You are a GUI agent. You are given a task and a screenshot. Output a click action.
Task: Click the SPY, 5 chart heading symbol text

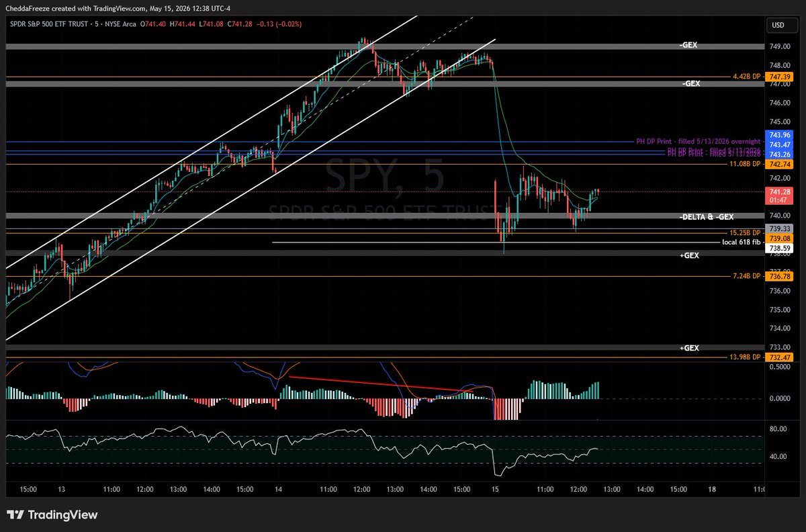coord(385,178)
